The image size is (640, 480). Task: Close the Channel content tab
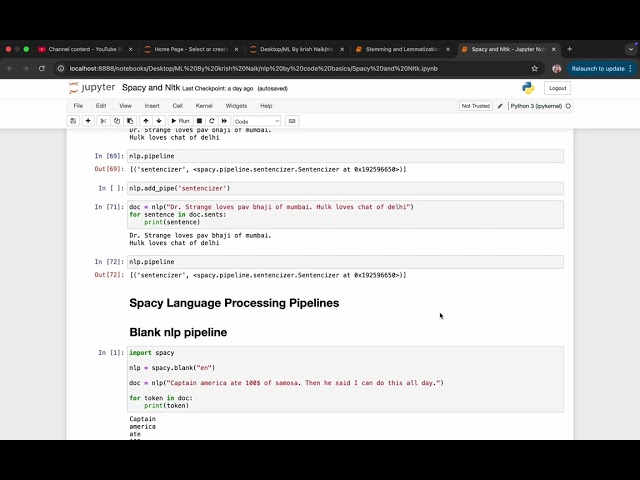pyautogui.click(x=131, y=49)
